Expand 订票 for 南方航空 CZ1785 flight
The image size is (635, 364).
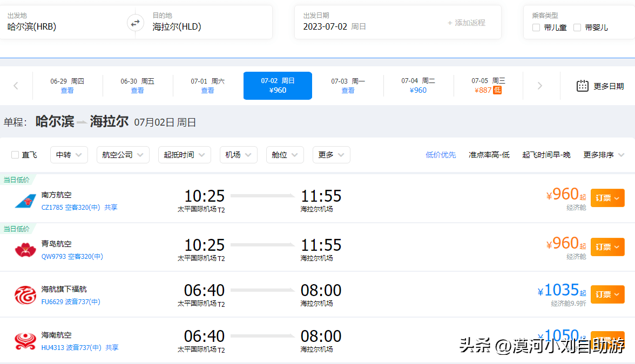coord(607,198)
